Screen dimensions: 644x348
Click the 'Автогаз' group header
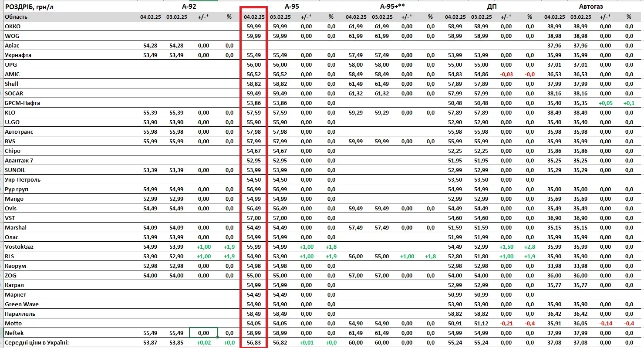point(591,7)
